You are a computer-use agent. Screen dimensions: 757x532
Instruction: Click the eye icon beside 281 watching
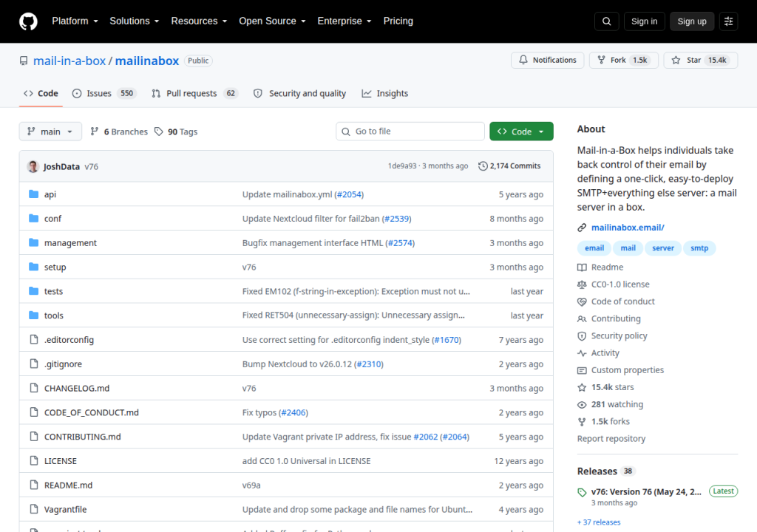click(x=582, y=405)
